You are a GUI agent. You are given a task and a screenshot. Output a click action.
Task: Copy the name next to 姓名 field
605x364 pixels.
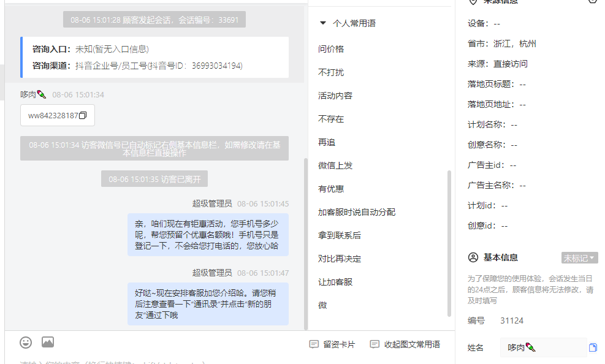(x=593, y=347)
